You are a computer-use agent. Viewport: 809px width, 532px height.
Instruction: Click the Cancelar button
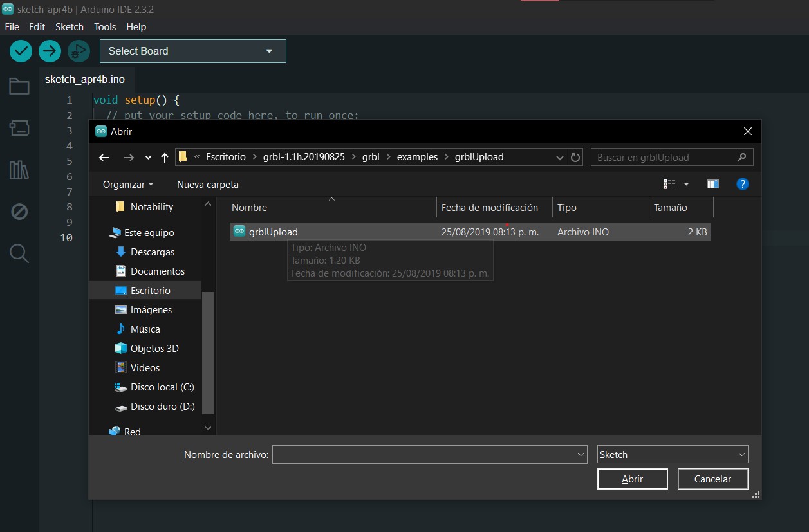(712, 479)
